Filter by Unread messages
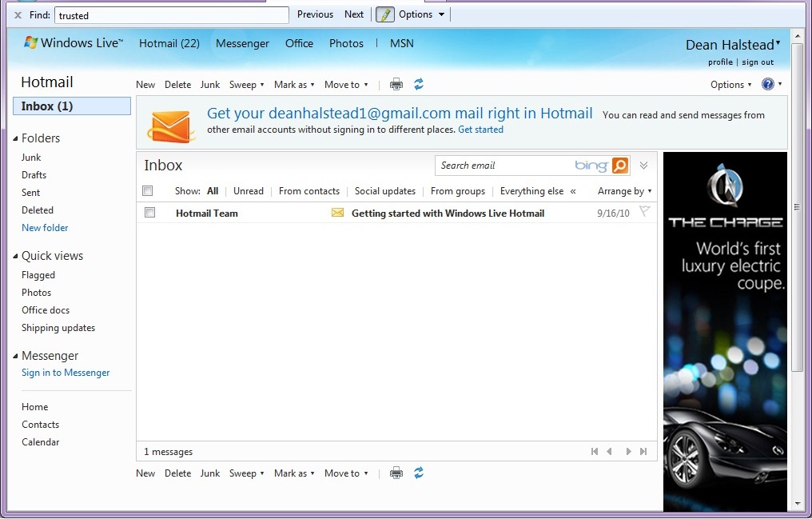 click(x=248, y=191)
